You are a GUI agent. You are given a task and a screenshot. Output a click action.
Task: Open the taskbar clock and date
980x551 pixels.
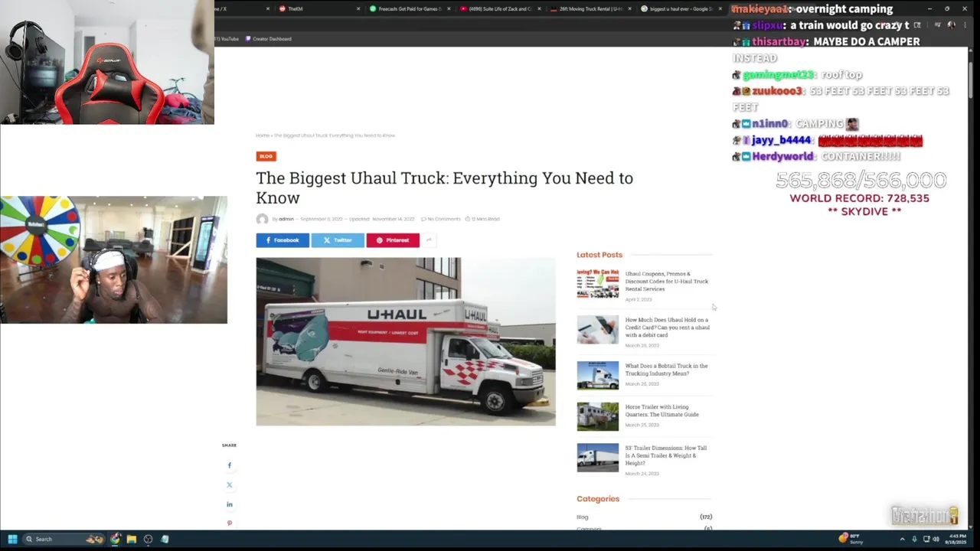(957, 539)
